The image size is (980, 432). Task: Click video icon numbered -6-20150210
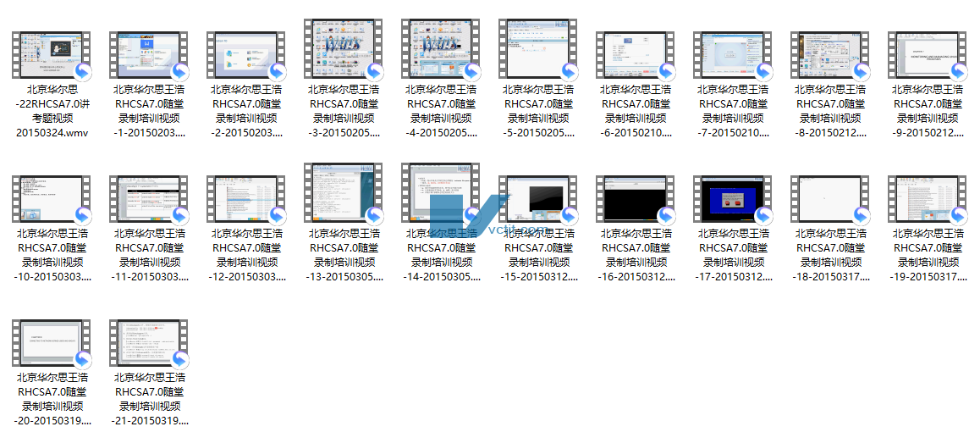pos(636,56)
